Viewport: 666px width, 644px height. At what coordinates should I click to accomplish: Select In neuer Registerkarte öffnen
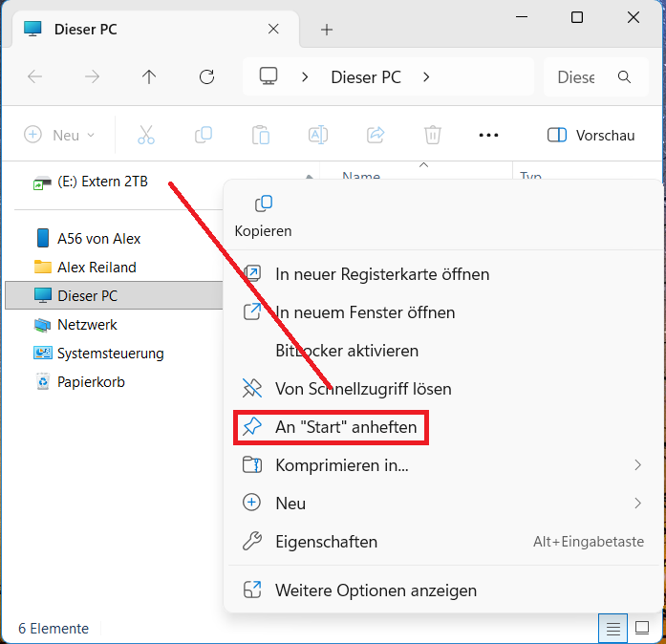pyautogui.click(x=443, y=274)
